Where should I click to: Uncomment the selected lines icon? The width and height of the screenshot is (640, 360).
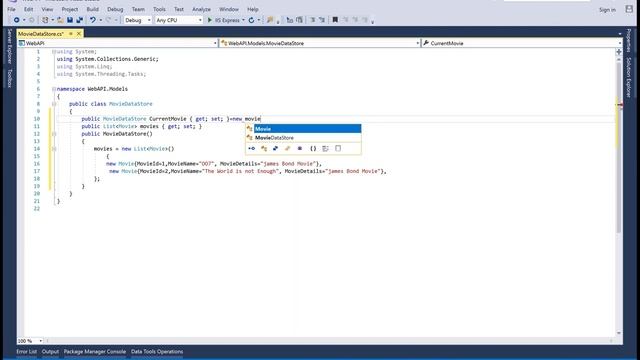click(x=322, y=20)
